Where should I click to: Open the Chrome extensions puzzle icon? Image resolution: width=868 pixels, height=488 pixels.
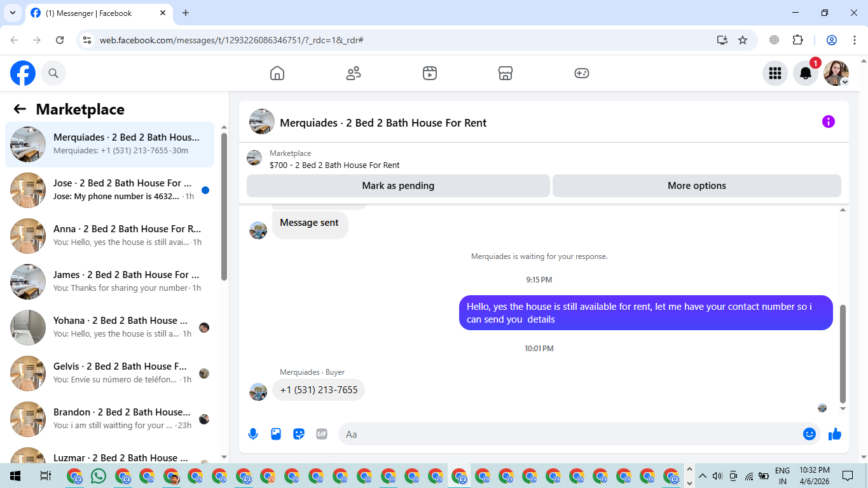798,40
